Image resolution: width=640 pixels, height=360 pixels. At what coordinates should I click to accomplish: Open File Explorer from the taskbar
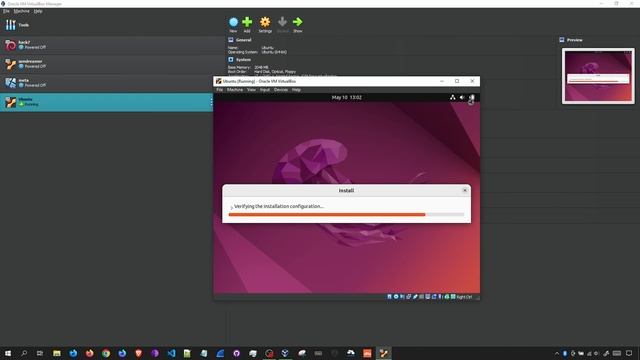pyautogui.click(x=57, y=353)
